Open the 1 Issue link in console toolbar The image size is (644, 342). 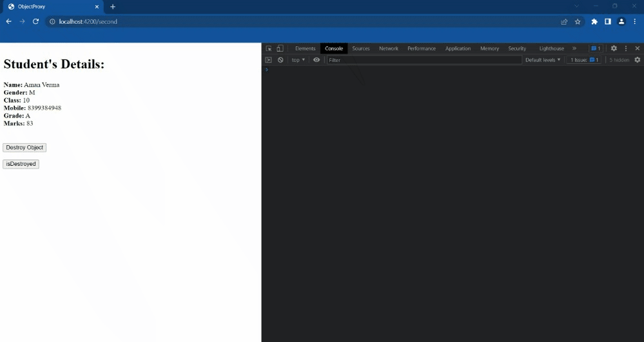coord(585,60)
